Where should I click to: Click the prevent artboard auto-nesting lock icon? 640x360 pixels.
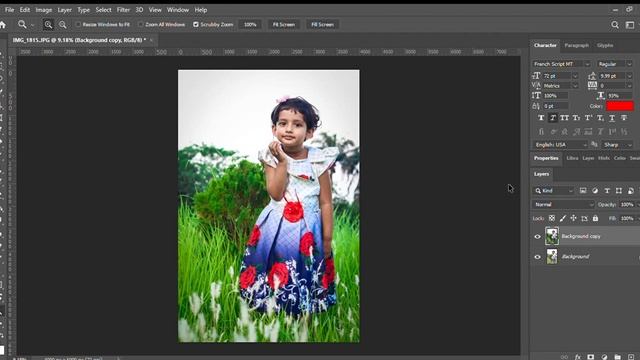pyautogui.click(x=584, y=218)
